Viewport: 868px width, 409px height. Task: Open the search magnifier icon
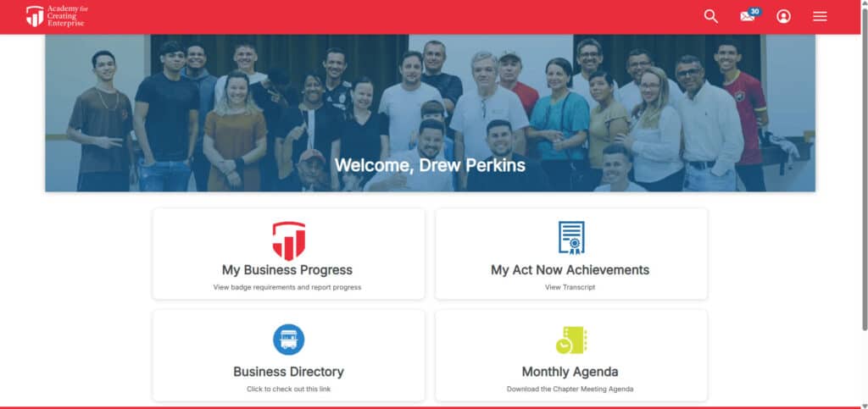click(x=711, y=17)
